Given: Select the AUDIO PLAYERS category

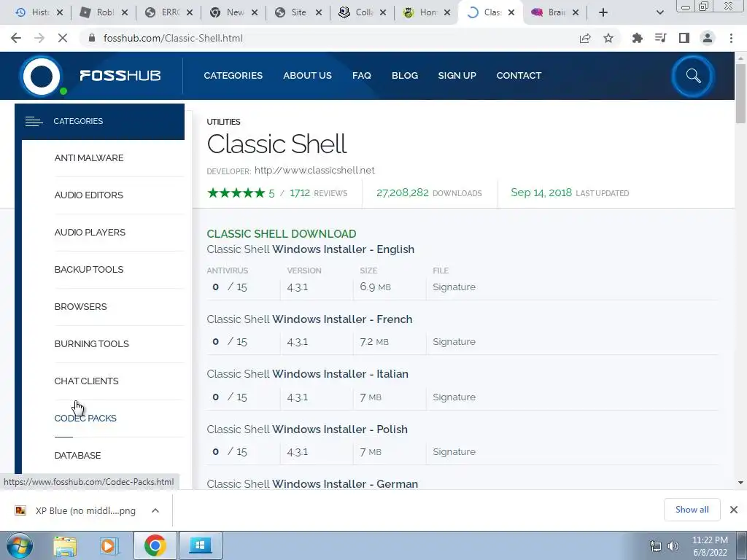Looking at the screenshot, I should click(90, 233).
